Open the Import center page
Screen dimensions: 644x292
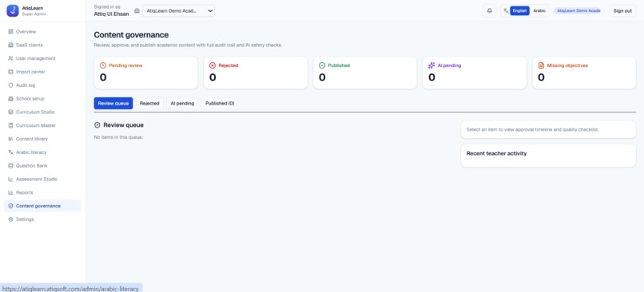point(42,72)
